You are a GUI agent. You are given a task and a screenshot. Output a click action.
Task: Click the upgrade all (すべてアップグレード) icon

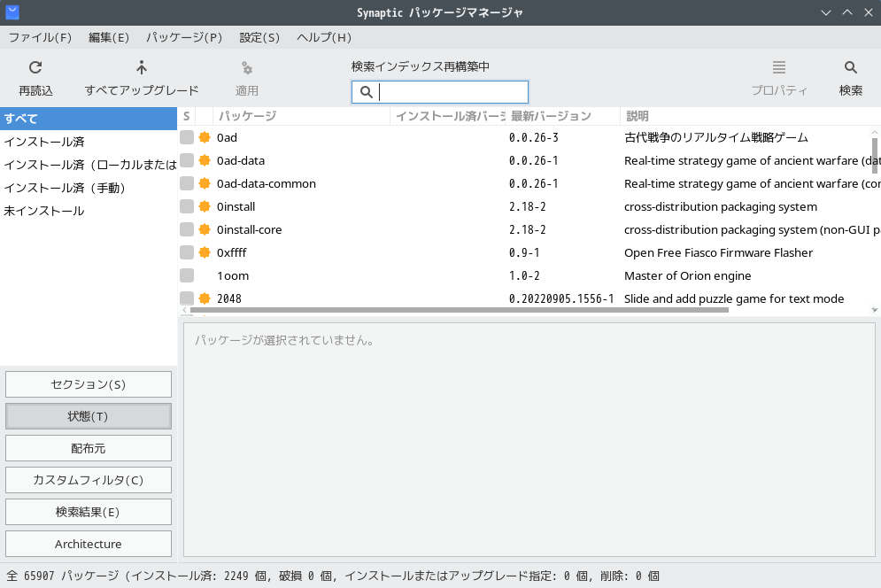142,67
